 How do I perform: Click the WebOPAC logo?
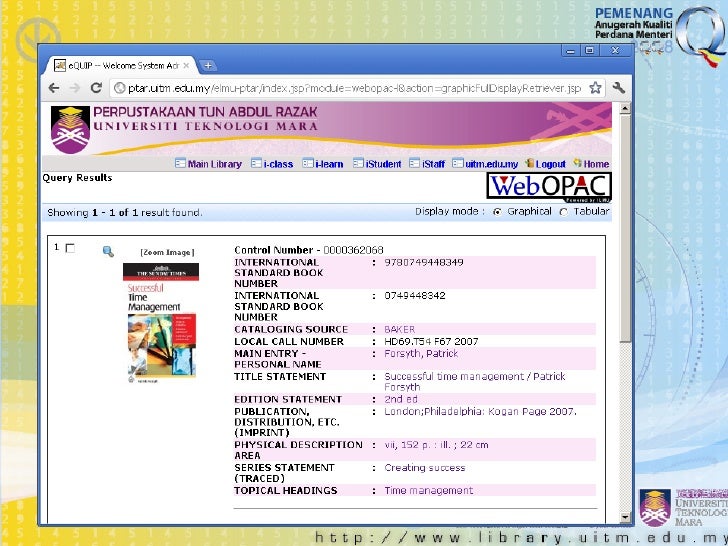(549, 187)
